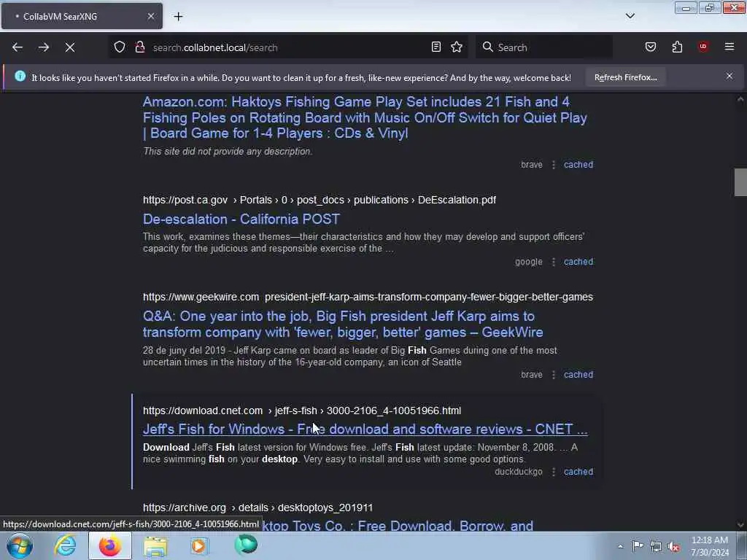Open the network tray icon
The image size is (747, 560).
point(656,547)
